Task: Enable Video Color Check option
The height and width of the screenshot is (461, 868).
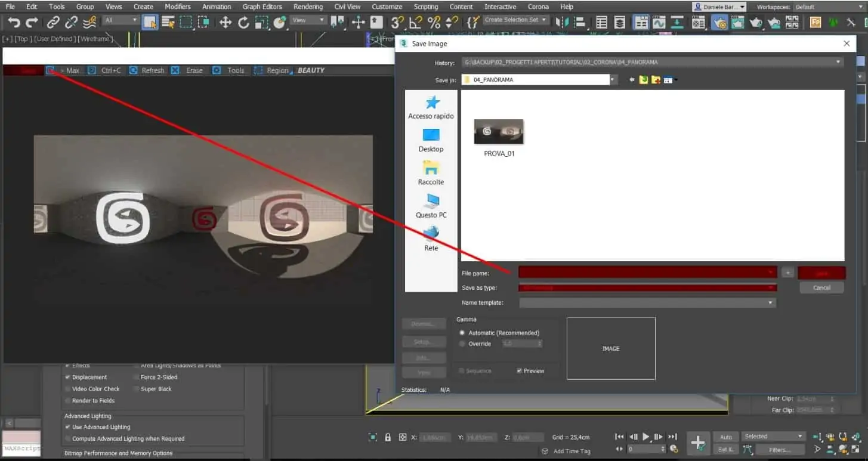Action: coord(92,389)
